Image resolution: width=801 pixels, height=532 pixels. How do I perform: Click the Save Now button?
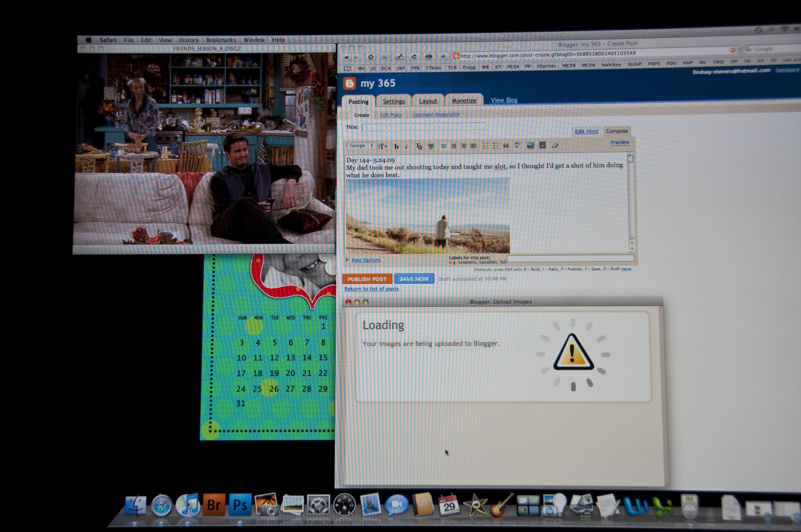[414, 279]
